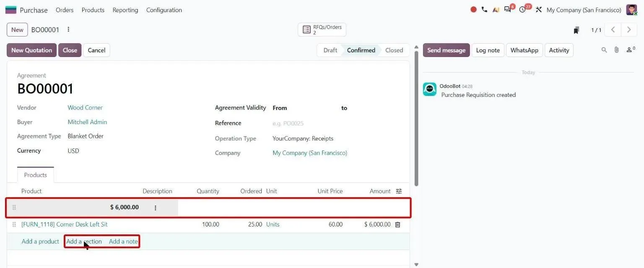The image size is (644, 268).
Task: Open the Agreement Type Blanket Order field
Action: pyautogui.click(x=86, y=136)
